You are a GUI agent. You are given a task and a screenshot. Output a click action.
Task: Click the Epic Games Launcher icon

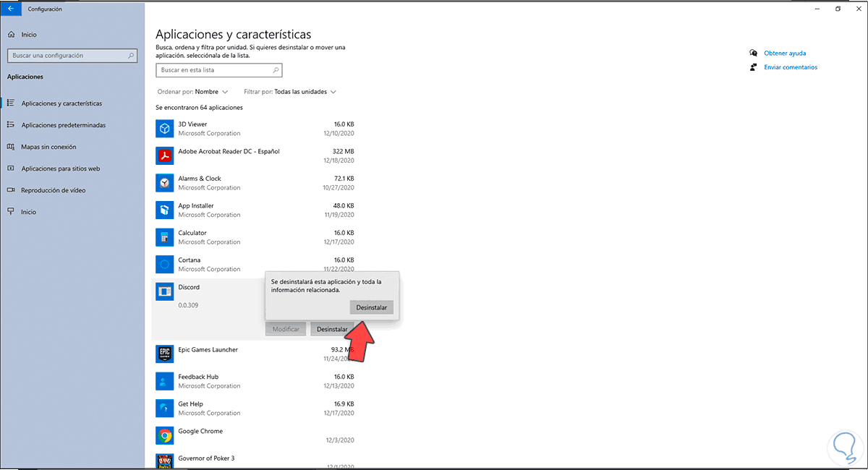pos(165,354)
